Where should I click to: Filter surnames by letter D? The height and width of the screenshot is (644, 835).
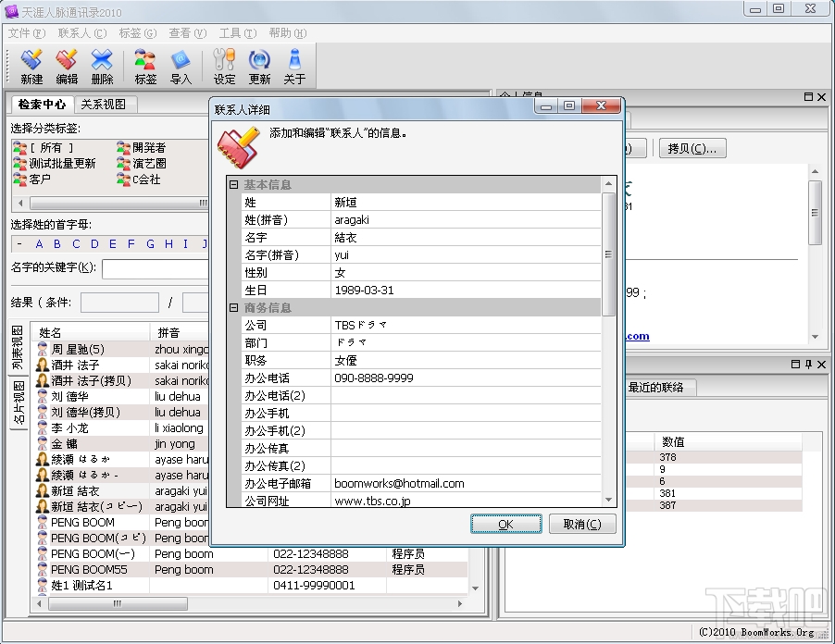(94, 243)
